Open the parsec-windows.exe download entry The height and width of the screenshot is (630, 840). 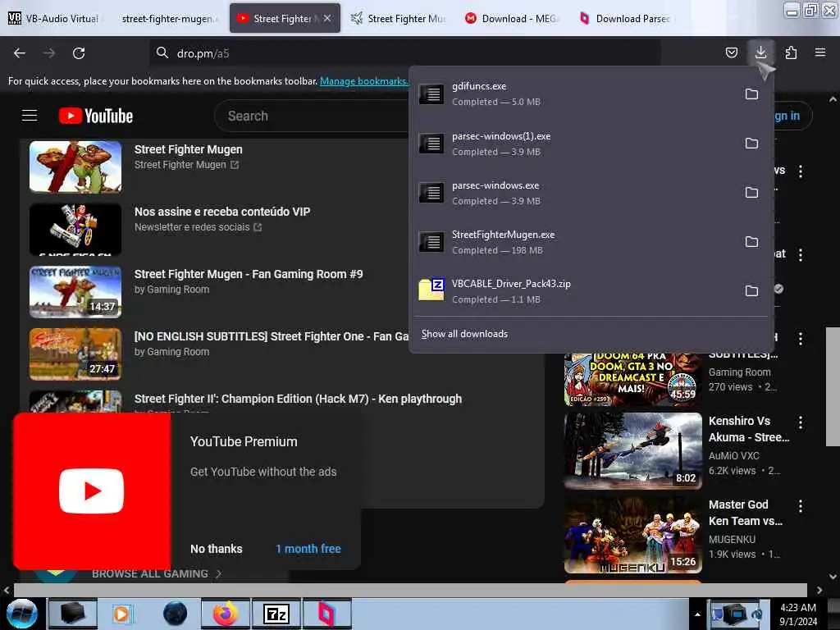coord(573,193)
